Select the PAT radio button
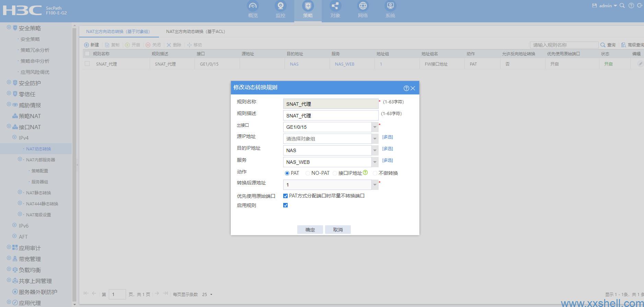 click(x=287, y=173)
